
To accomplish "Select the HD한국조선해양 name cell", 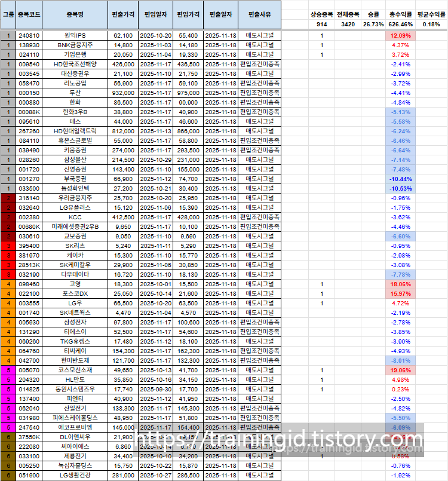I will click(x=75, y=64).
